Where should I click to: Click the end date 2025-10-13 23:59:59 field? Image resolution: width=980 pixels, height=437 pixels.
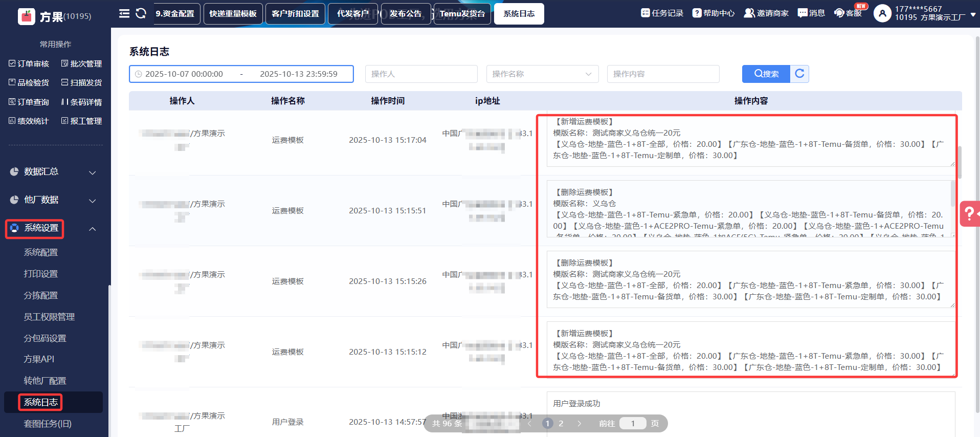pos(299,74)
